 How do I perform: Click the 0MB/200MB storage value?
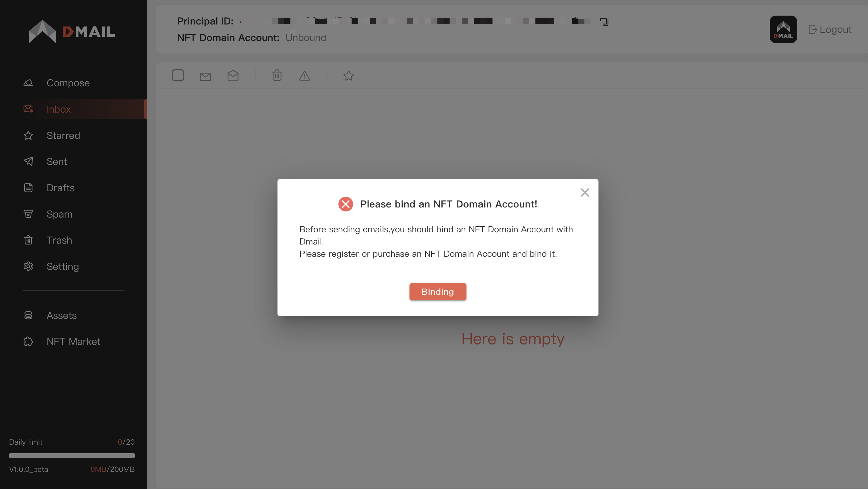[112, 469]
